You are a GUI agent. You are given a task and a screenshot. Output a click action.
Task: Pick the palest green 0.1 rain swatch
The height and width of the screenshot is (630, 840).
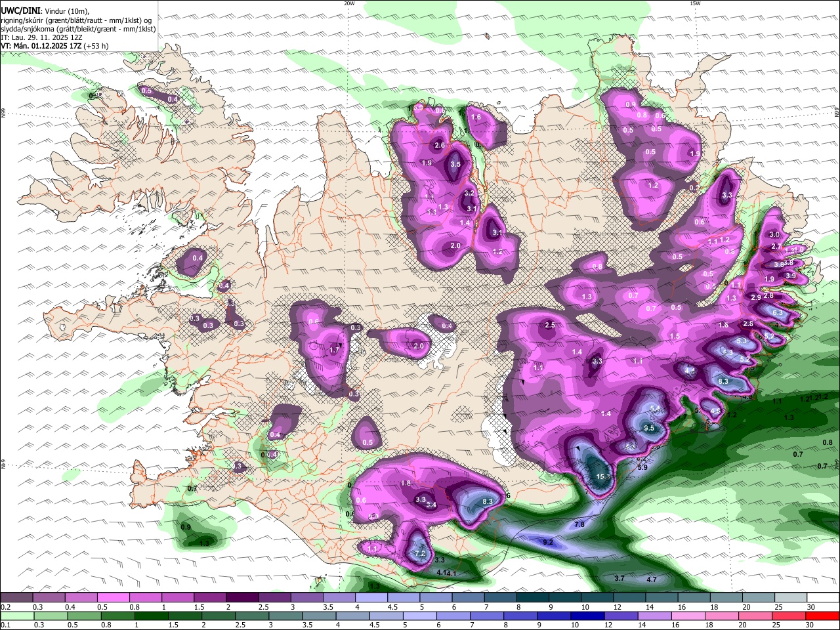(16, 616)
